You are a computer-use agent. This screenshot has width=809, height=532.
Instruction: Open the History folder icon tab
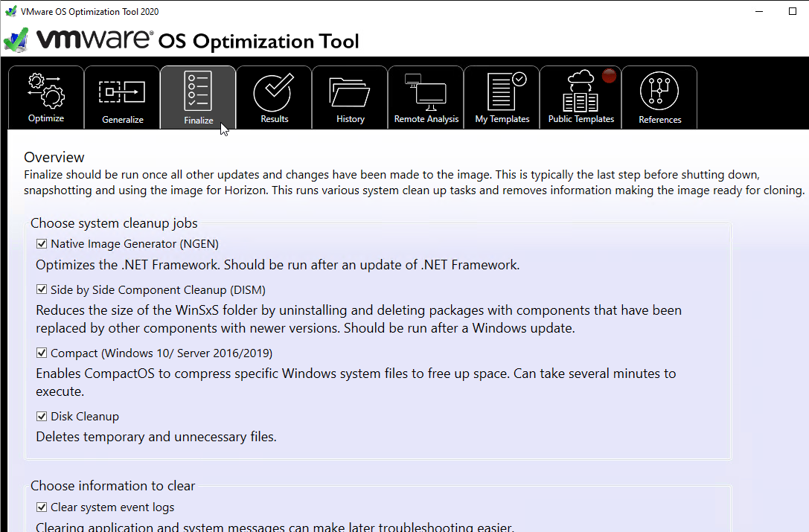[x=350, y=92]
